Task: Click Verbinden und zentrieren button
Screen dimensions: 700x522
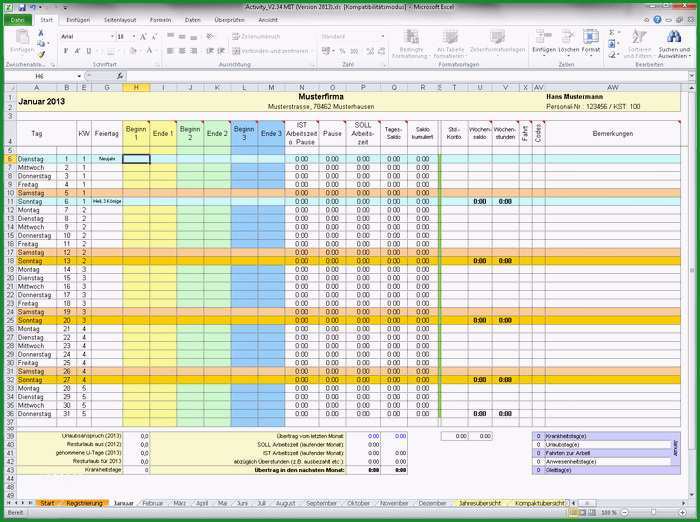Action: coord(271,51)
